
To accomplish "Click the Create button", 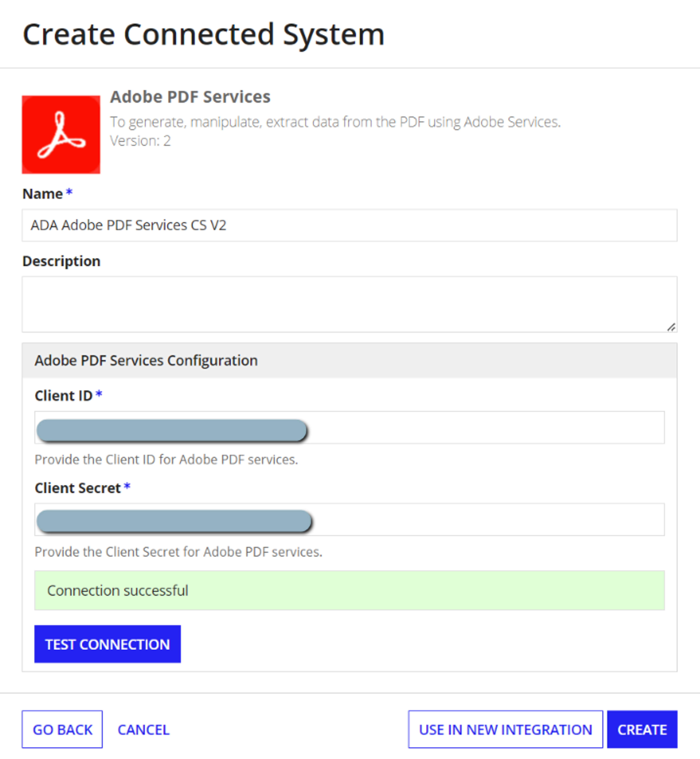I will (642, 729).
